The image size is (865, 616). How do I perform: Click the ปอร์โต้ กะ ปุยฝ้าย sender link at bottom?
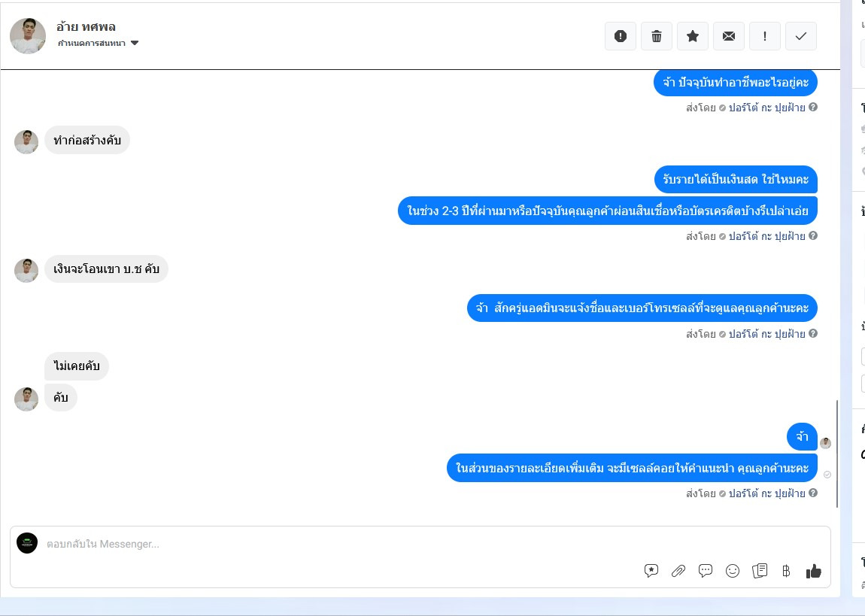(766, 493)
